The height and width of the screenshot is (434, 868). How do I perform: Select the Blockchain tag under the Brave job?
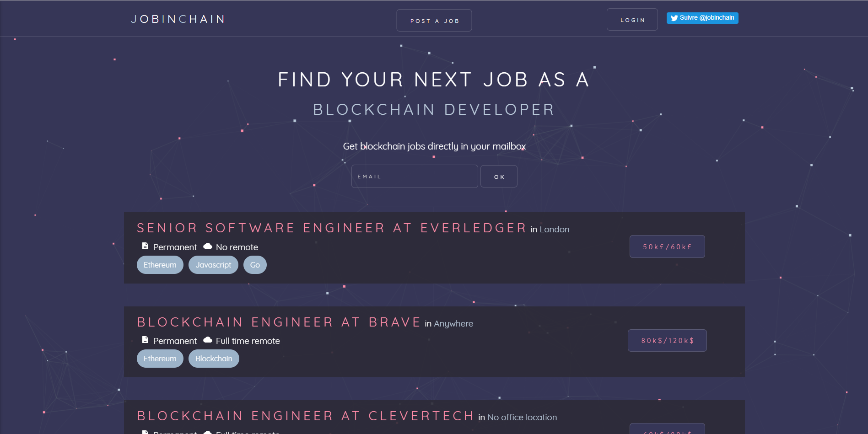[213, 359]
